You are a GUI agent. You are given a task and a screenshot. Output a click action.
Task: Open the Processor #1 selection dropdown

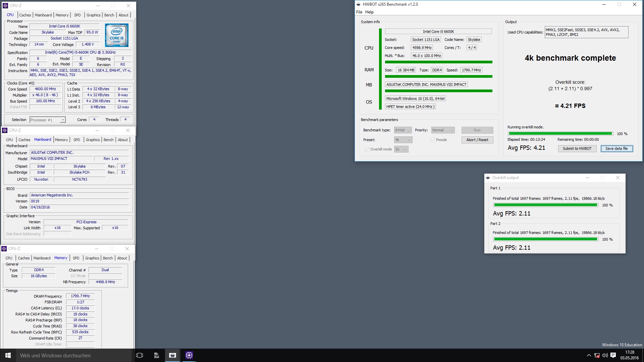click(x=48, y=120)
